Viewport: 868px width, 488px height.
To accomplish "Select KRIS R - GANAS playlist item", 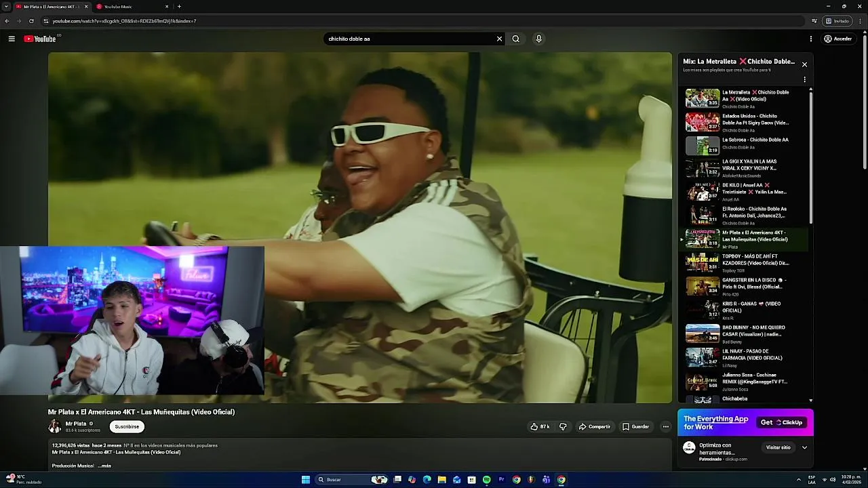I will click(x=746, y=310).
